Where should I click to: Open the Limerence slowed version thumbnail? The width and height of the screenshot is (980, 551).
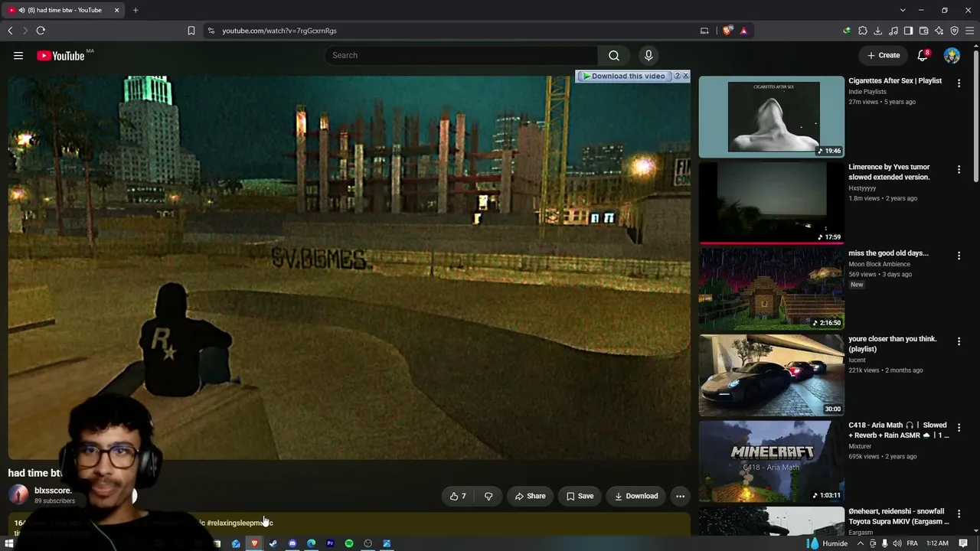pyautogui.click(x=771, y=202)
